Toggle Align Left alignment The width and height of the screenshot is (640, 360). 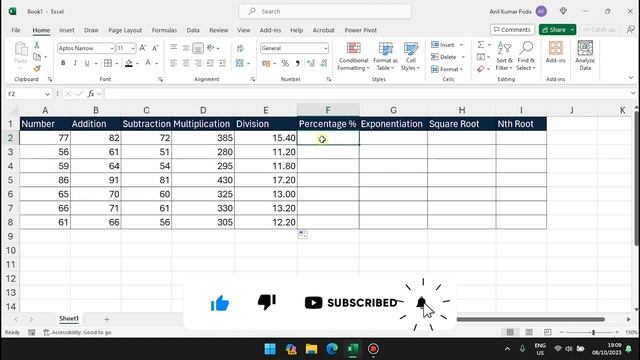click(x=173, y=63)
